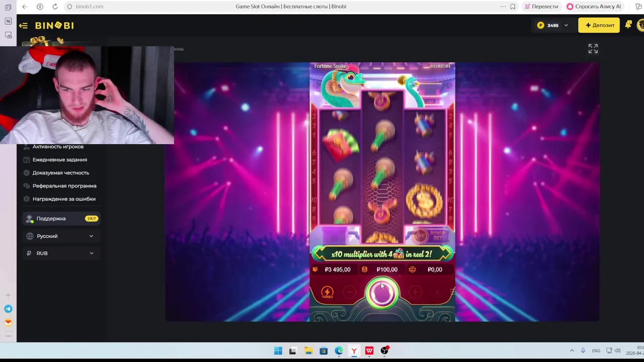Bookmark this page with the bookmark icon
The image size is (644, 362).
pos(513,7)
